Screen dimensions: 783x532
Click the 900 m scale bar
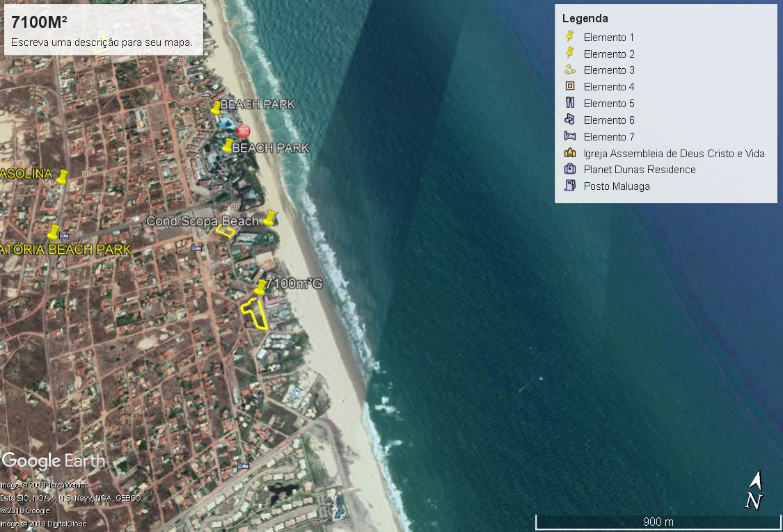point(658,522)
